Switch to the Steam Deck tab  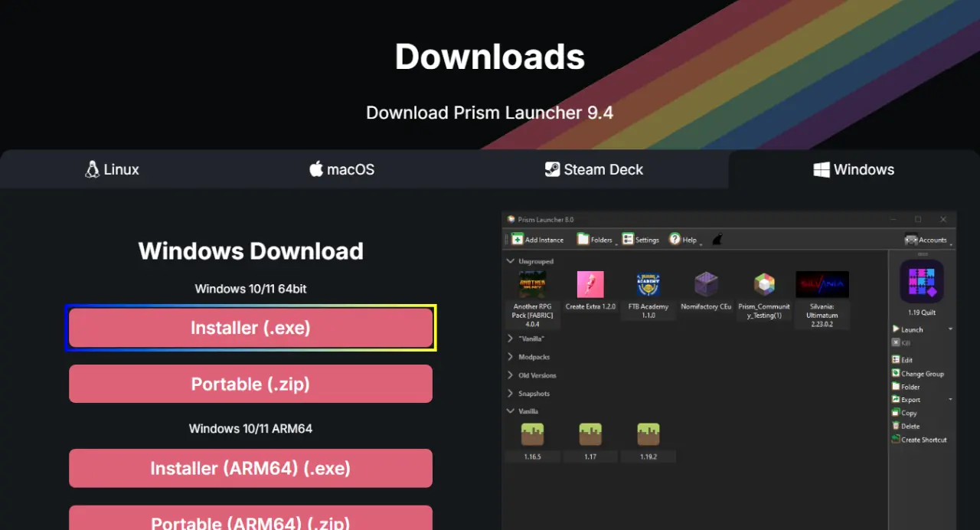[x=594, y=169]
